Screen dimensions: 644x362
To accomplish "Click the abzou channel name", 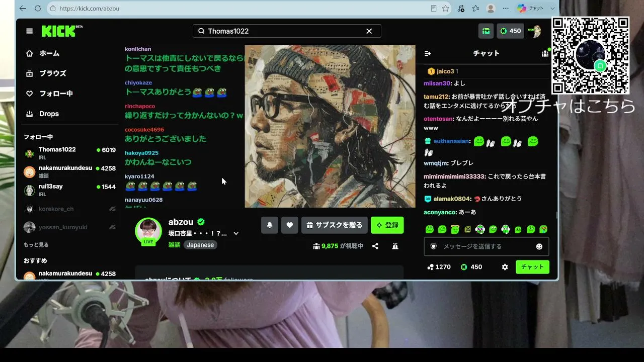I will tap(181, 222).
